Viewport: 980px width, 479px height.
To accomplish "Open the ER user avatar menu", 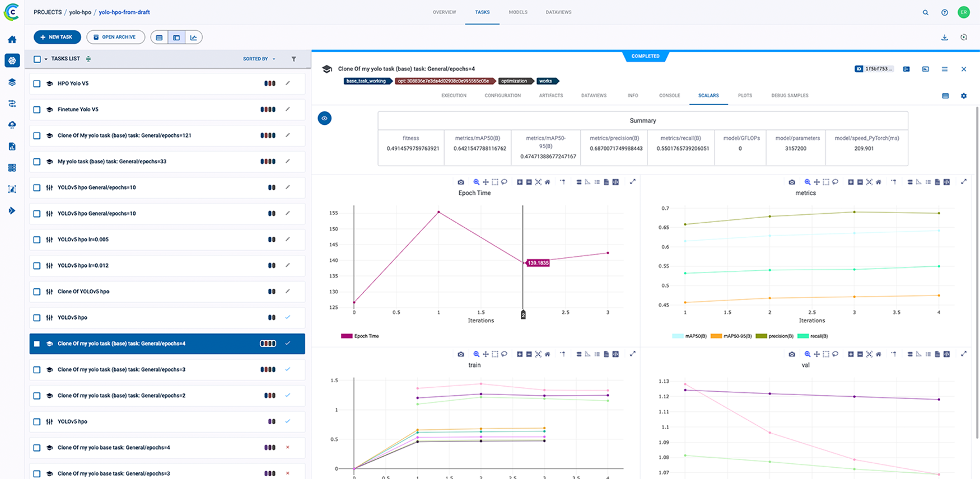I will (963, 12).
